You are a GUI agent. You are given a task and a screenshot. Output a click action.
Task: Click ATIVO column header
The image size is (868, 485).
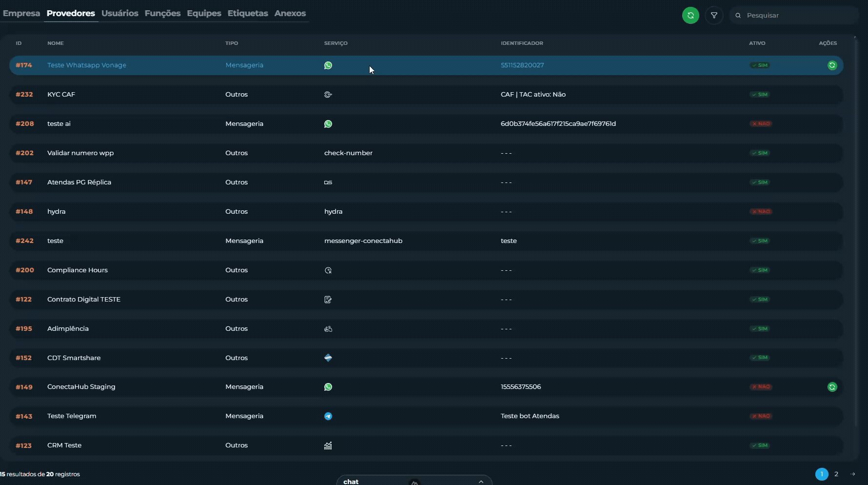[x=757, y=43]
